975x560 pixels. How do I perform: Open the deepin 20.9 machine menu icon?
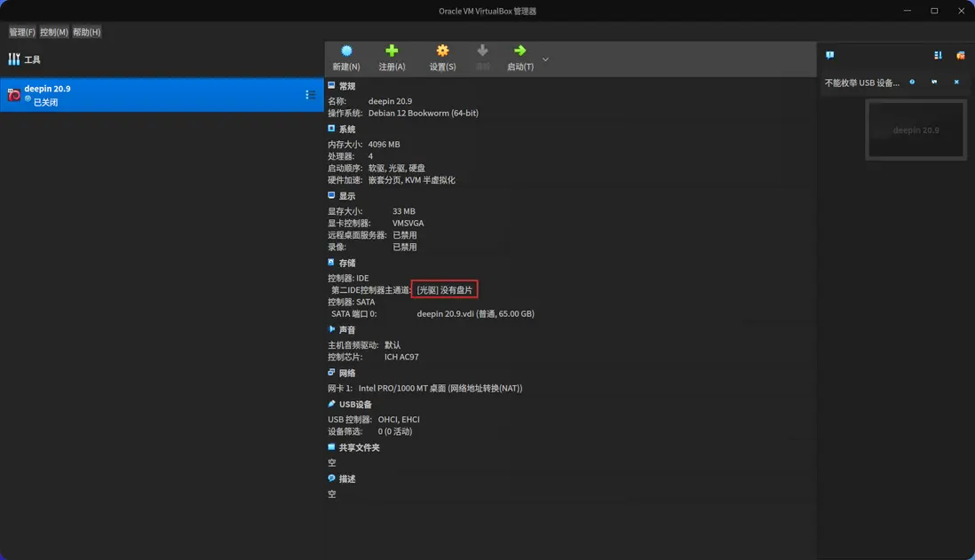(x=310, y=94)
